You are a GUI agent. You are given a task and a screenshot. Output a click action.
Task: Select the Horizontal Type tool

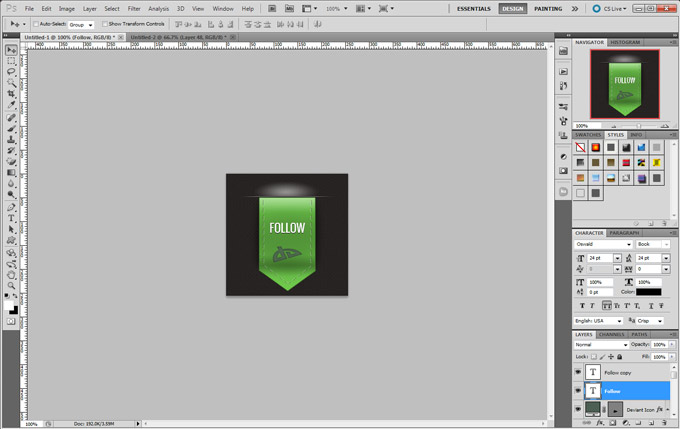(x=11, y=218)
